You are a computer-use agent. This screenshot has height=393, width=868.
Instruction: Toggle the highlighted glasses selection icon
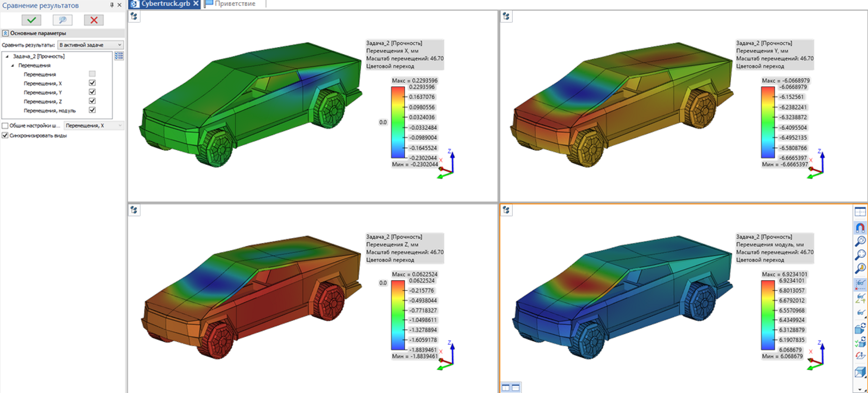click(860, 283)
